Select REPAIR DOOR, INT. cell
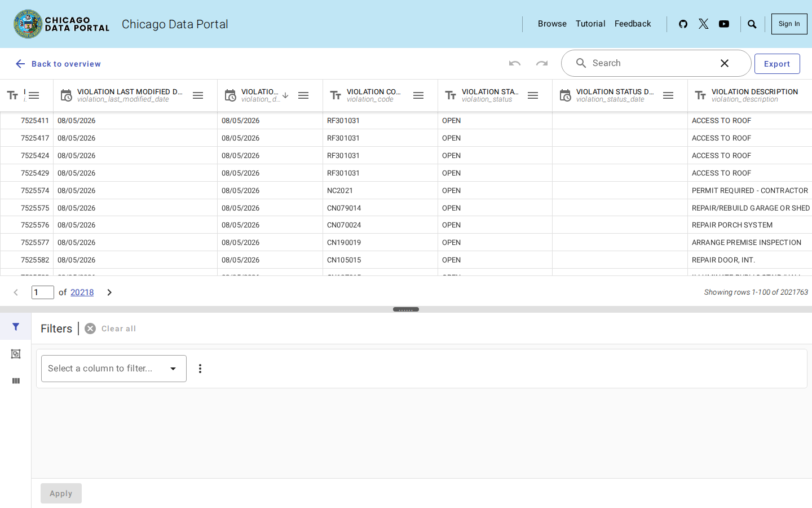The width and height of the screenshot is (812, 508). point(750,260)
